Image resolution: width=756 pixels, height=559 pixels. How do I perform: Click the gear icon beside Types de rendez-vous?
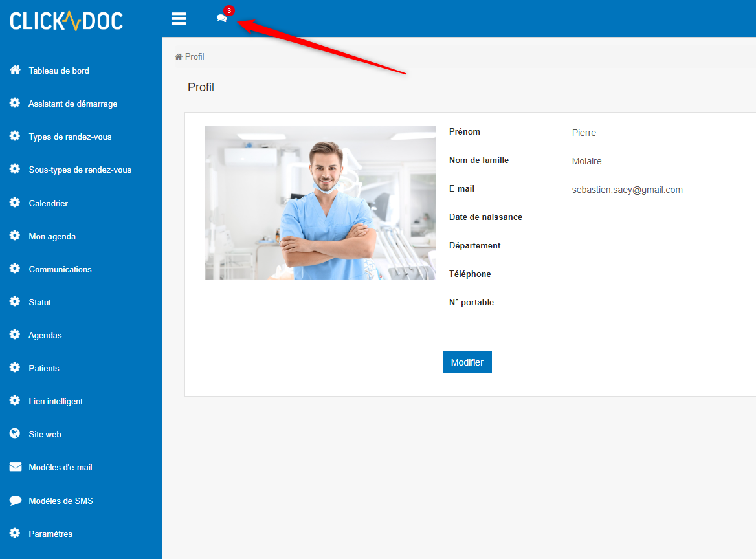tap(15, 136)
